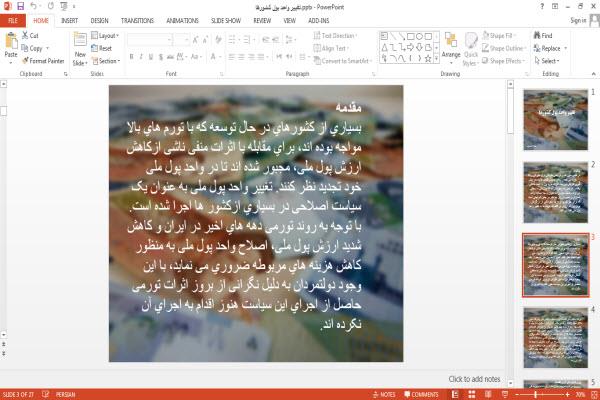Toggle Bold formatting
This screenshot has height=400, width=600.
click(131, 57)
